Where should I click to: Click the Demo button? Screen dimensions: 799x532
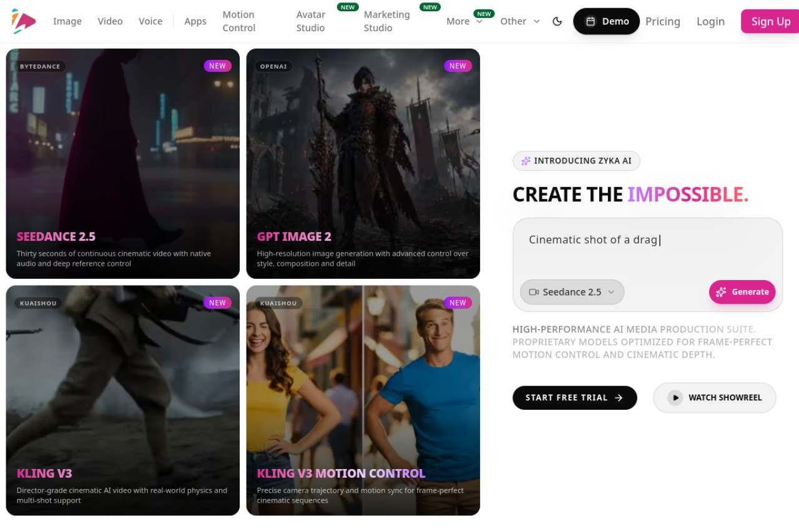pyautogui.click(x=606, y=21)
